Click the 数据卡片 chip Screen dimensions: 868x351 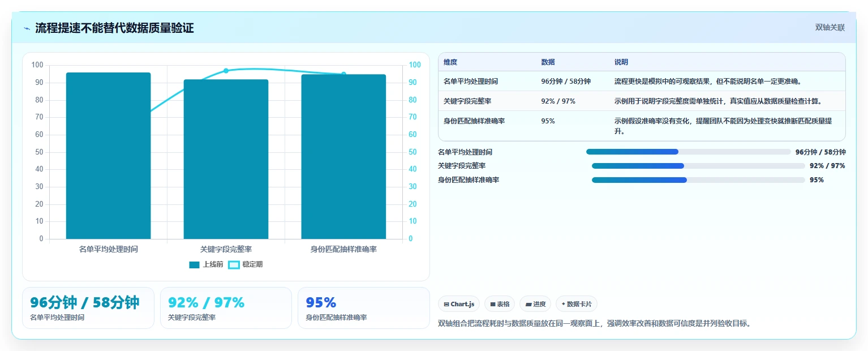tap(577, 304)
